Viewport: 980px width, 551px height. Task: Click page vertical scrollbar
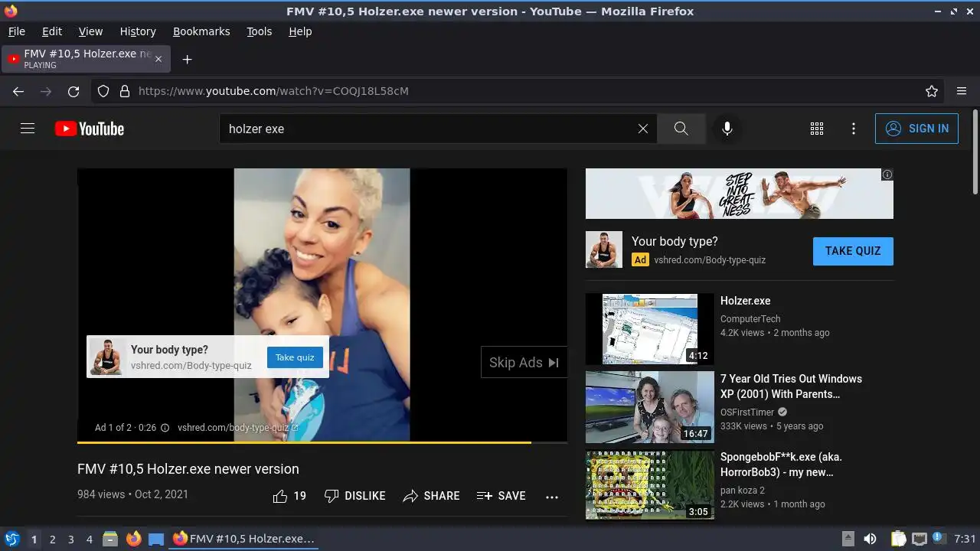pos(975,153)
